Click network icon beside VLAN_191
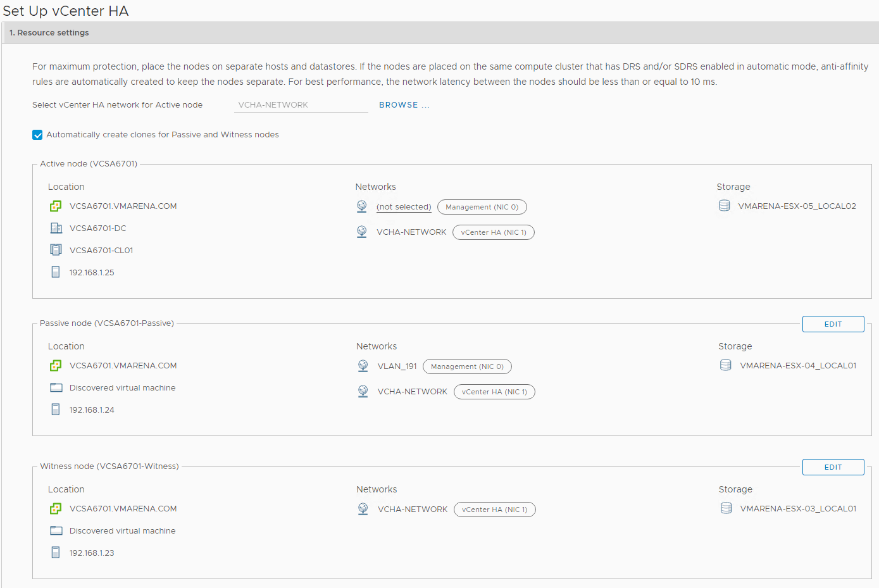The image size is (879, 588). [x=363, y=366]
